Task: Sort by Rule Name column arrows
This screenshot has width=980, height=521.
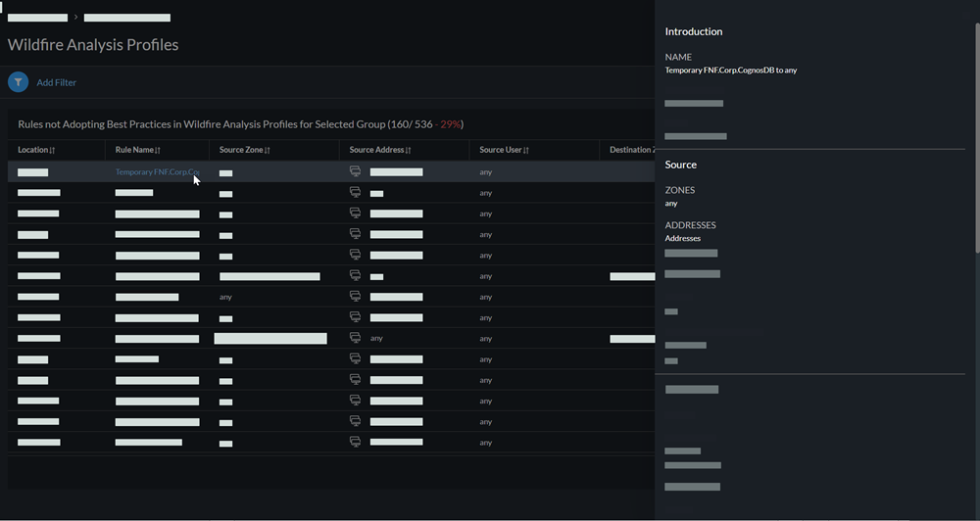Action: (158, 151)
